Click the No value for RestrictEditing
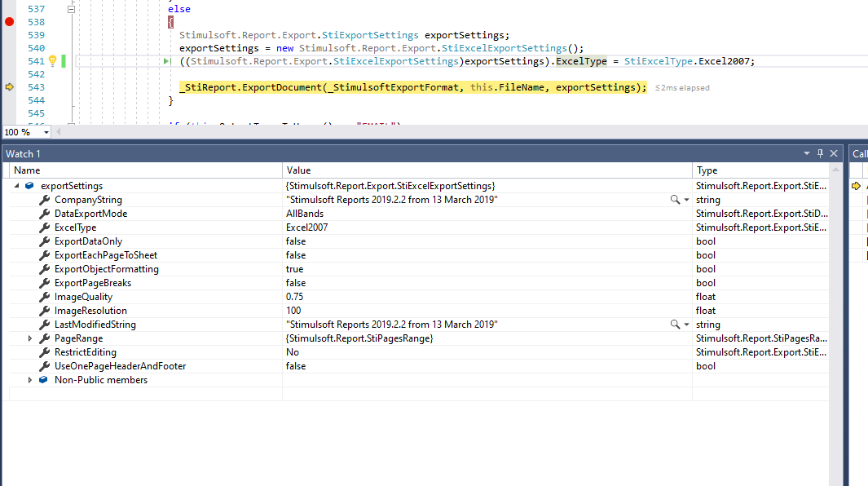 (x=293, y=352)
